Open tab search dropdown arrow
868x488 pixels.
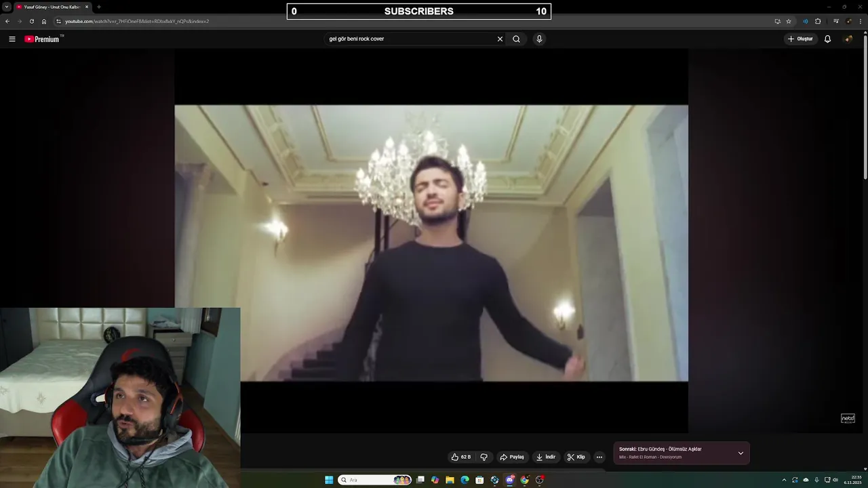pos(6,7)
